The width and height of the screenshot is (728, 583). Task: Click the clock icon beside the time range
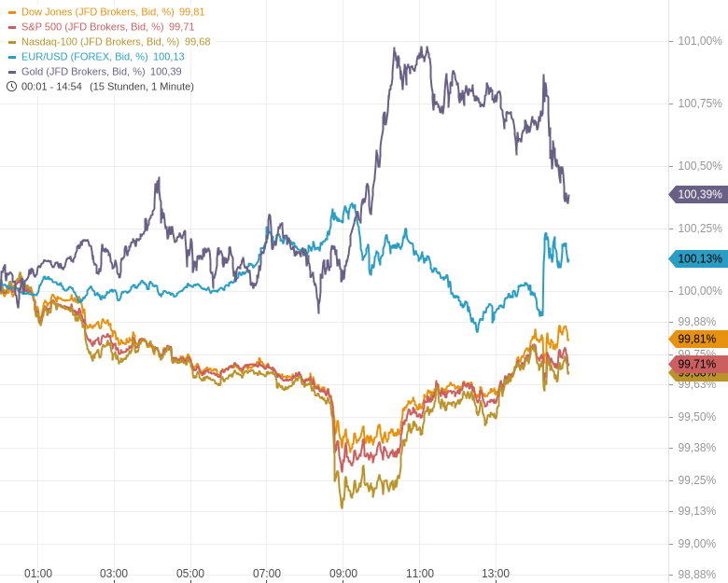tap(12, 87)
